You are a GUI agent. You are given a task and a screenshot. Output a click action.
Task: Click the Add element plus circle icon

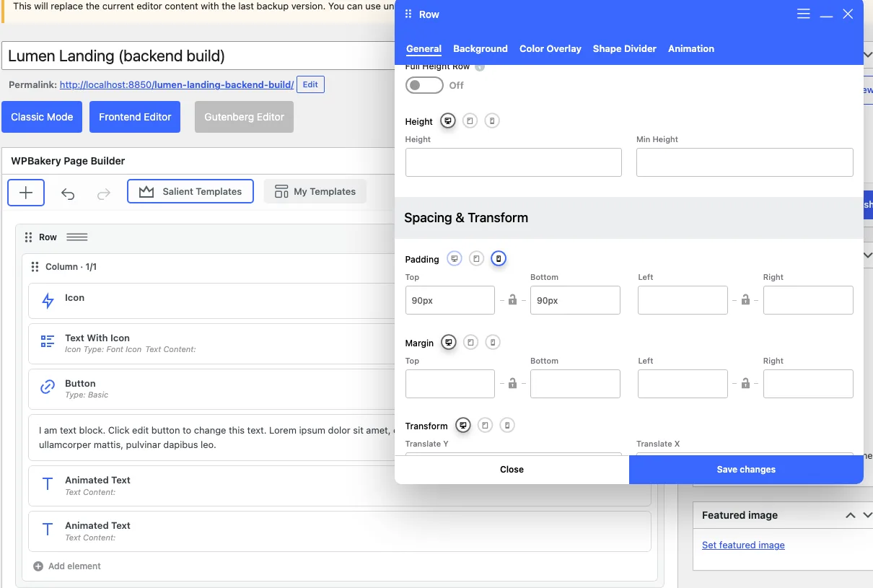38,566
